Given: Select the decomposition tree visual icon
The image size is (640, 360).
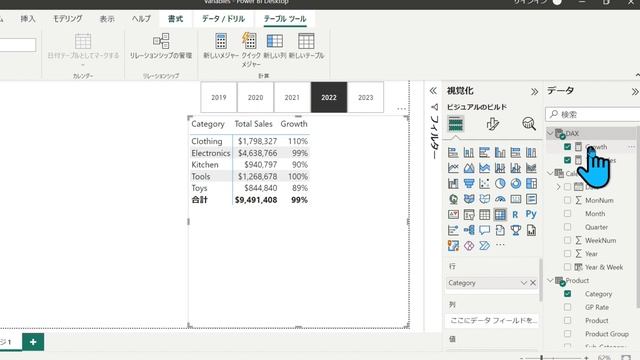Looking at the screenshot, I should [469, 230].
